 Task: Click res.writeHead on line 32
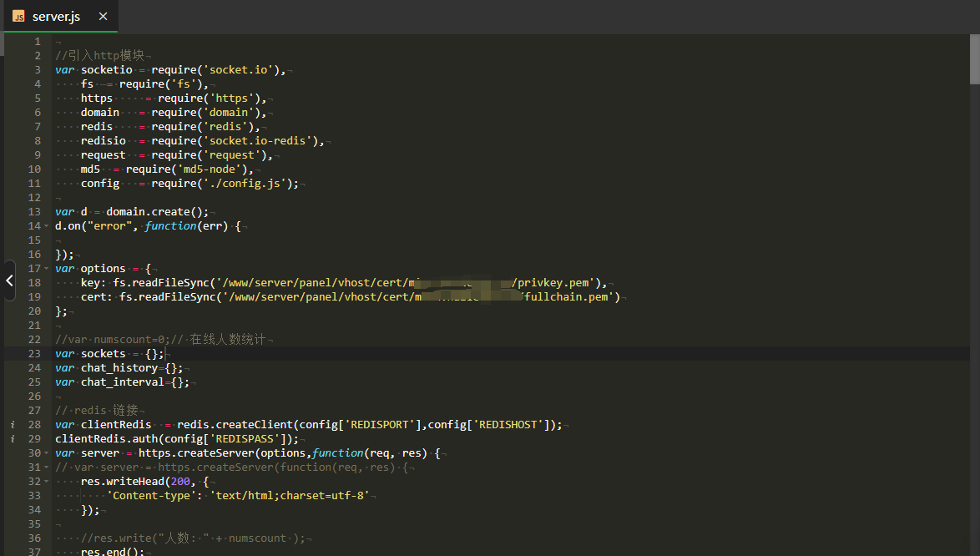pos(123,482)
